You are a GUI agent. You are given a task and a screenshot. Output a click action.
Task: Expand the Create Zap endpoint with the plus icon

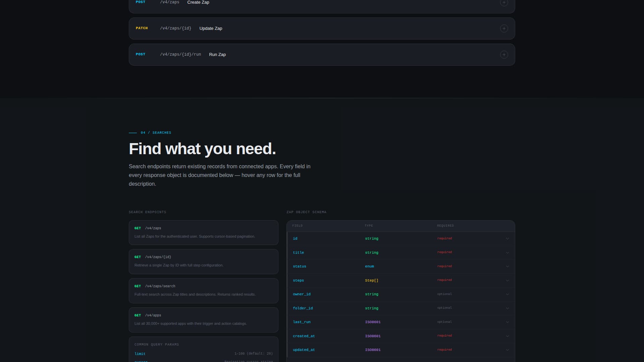click(503, 3)
